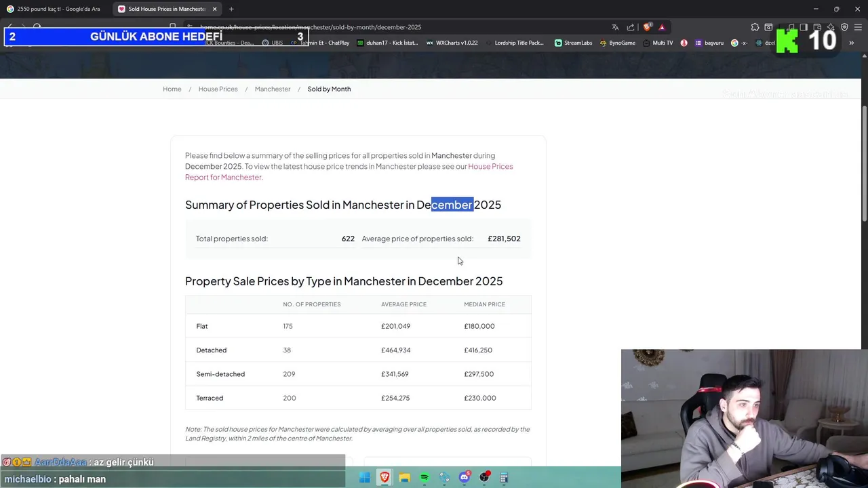Image resolution: width=868 pixels, height=488 pixels.
Task: Open the Multi TV bookmark
Action: (658, 43)
